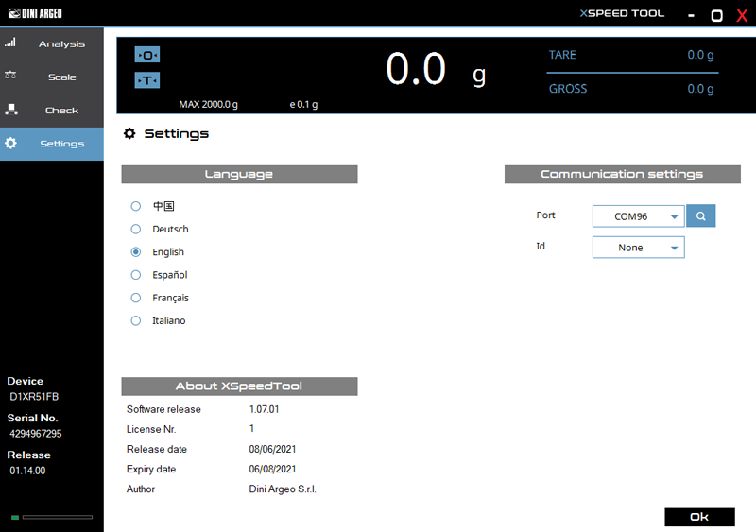Click the connection progress bar at bottom left
Viewport: 756px width, 532px height.
coord(57,517)
